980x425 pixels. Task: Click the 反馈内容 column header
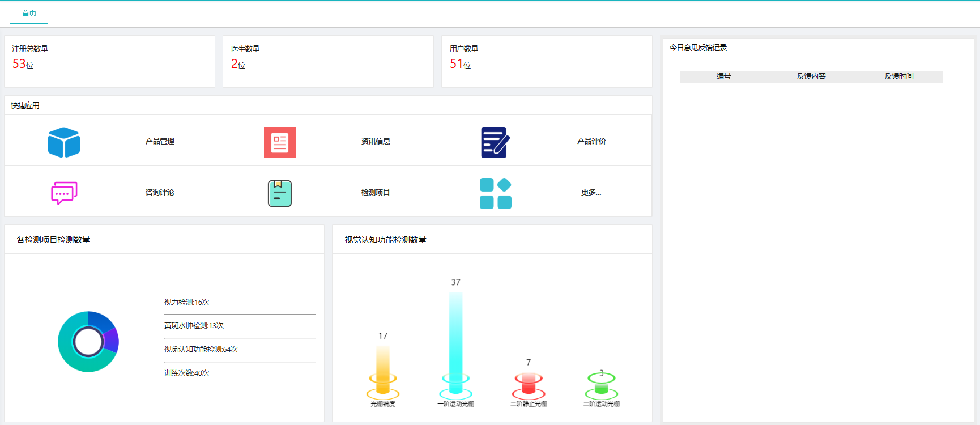tap(811, 76)
